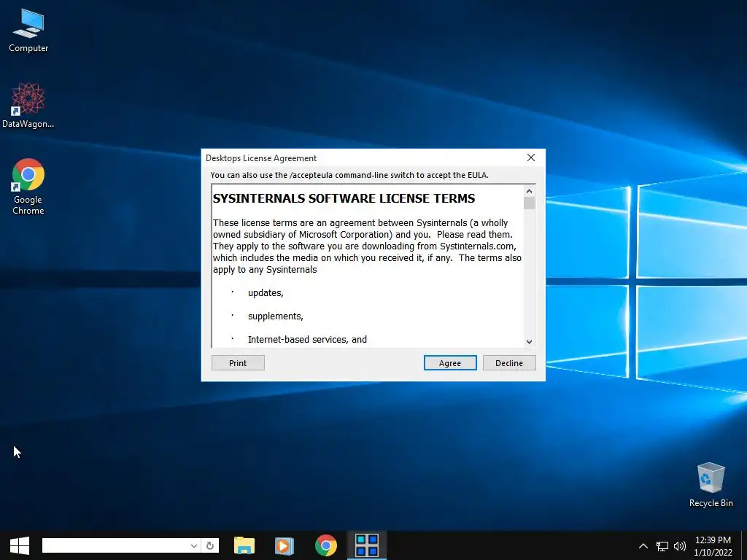This screenshot has width=747, height=560.
Task: Select the Google Chrome desktop shortcut
Action: pos(28,187)
